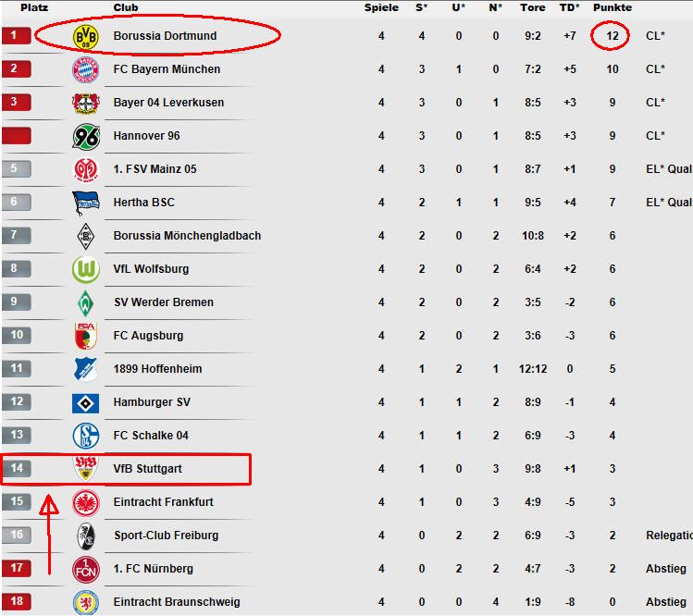
Task: Click the FC Bayern München crest
Action: [85, 69]
